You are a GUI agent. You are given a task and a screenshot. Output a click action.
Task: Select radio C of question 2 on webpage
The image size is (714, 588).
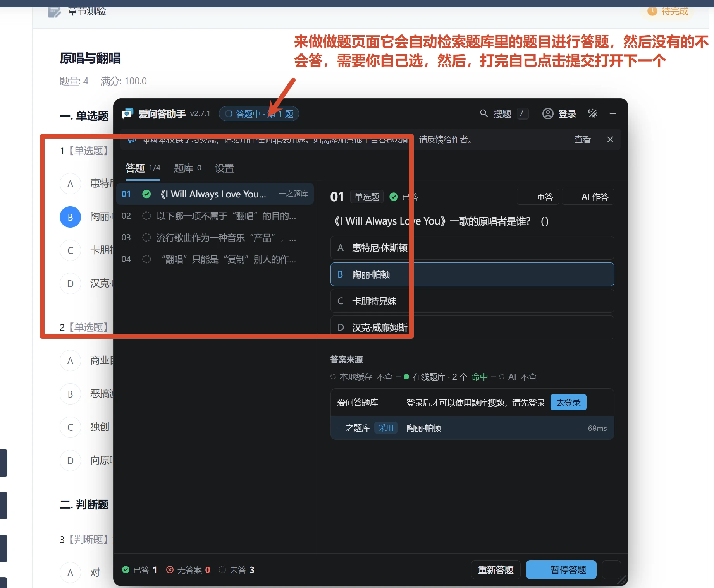coord(70,427)
